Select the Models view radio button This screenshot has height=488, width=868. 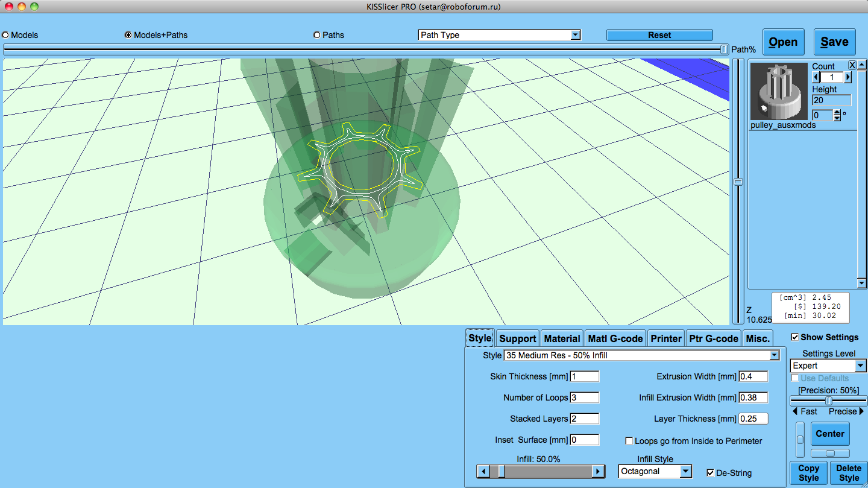[x=5, y=35]
